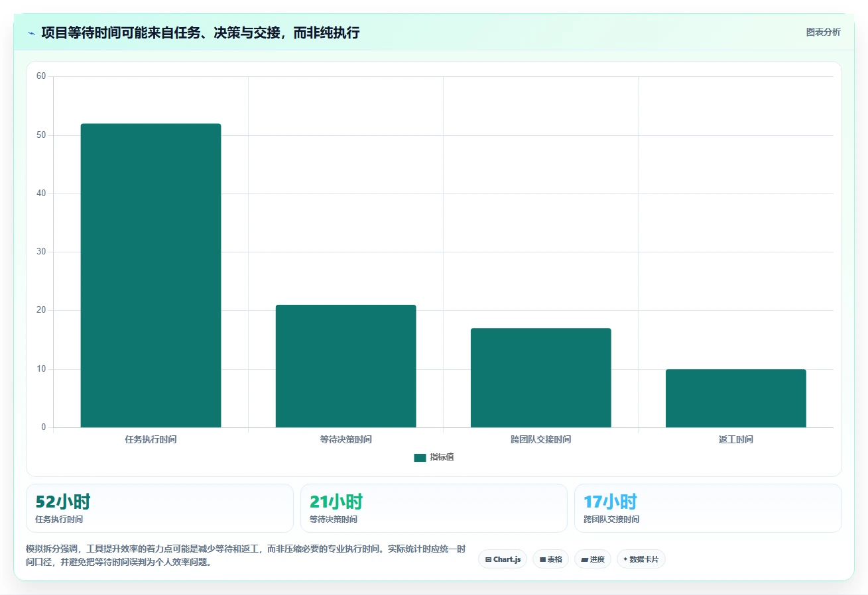Click the 表格 tag chip
The height and width of the screenshot is (595, 868).
point(550,559)
